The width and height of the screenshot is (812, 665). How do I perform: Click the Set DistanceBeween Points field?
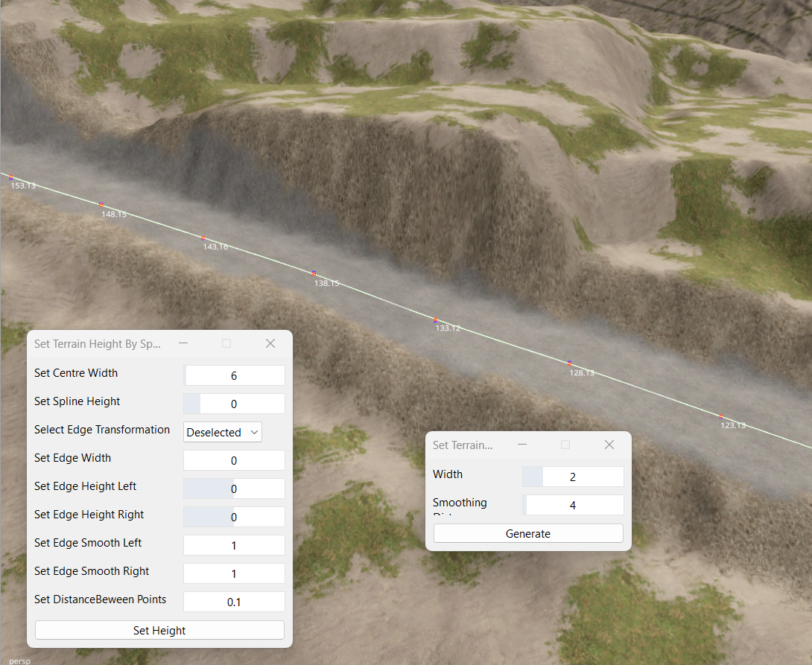(x=234, y=602)
